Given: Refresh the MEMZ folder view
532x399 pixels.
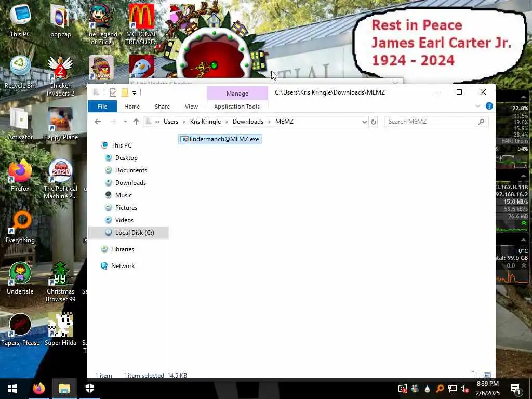Looking at the screenshot, I should 373,122.
